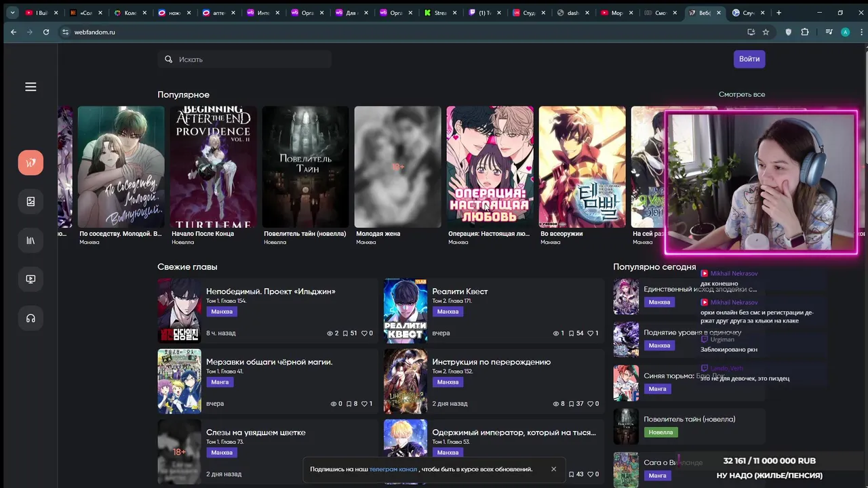Screen dimensions: 868x488
Task: Open the blurred Молодая жена cover
Action: (x=397, y=167)
